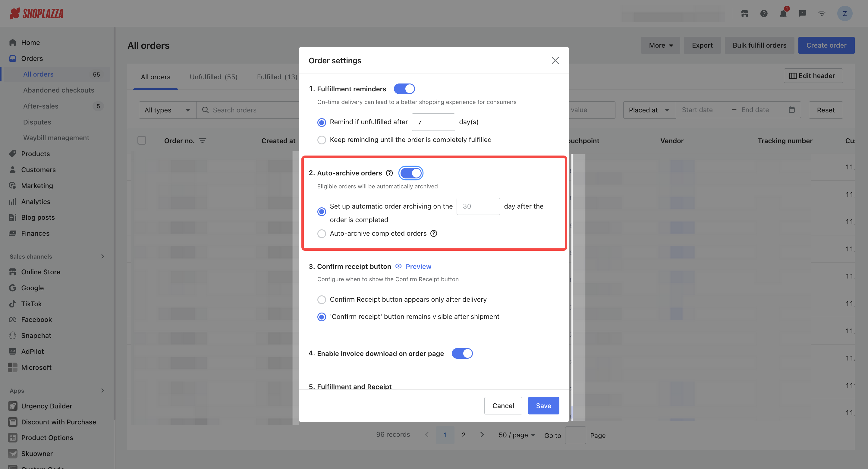868x469 pixels.
Task: Select Remind if unfulfilled after radio
Action: [x=322, y=122]
